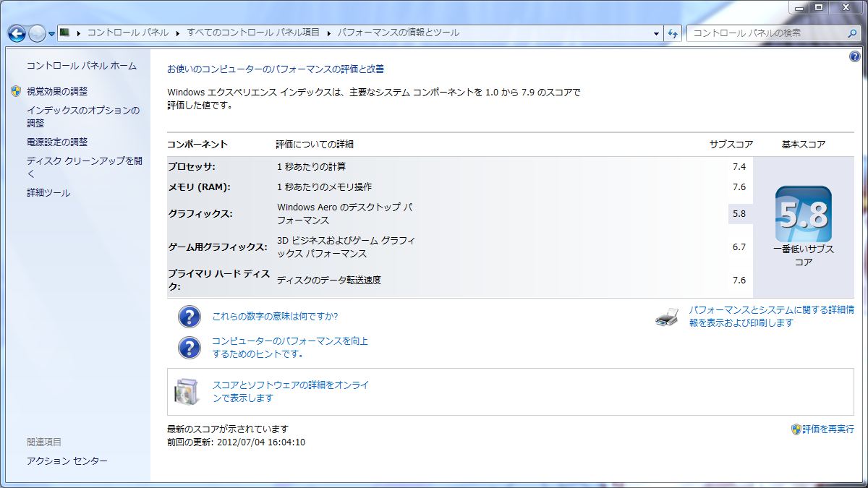Open インデックスのオプションの調整 link
The image size is (868, 488).
point(82,116)
